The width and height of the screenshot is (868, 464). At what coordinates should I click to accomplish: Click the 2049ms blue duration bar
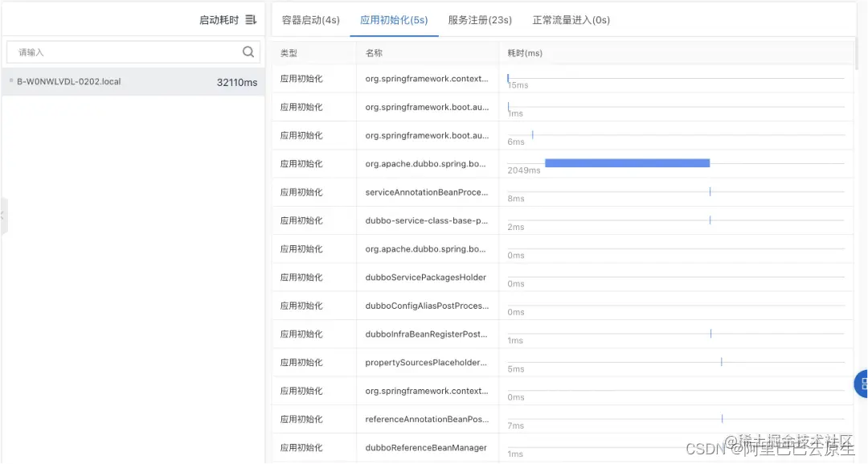click(x=627, y=162)
